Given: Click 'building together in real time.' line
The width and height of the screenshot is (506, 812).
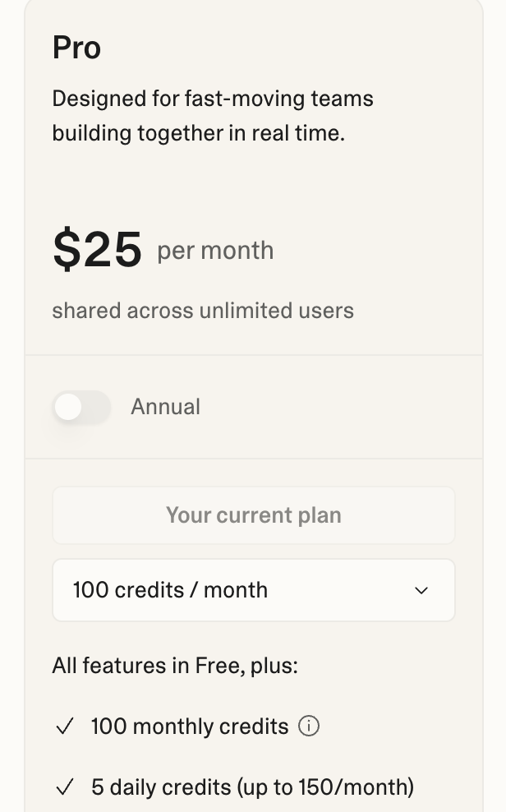Looking at the screenshot, I should coord(198,133).
